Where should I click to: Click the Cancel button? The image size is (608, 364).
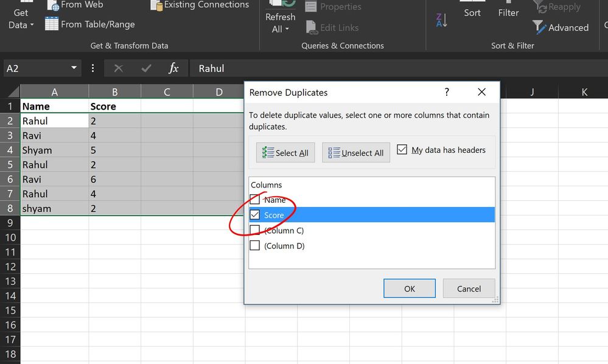[469, 289]
